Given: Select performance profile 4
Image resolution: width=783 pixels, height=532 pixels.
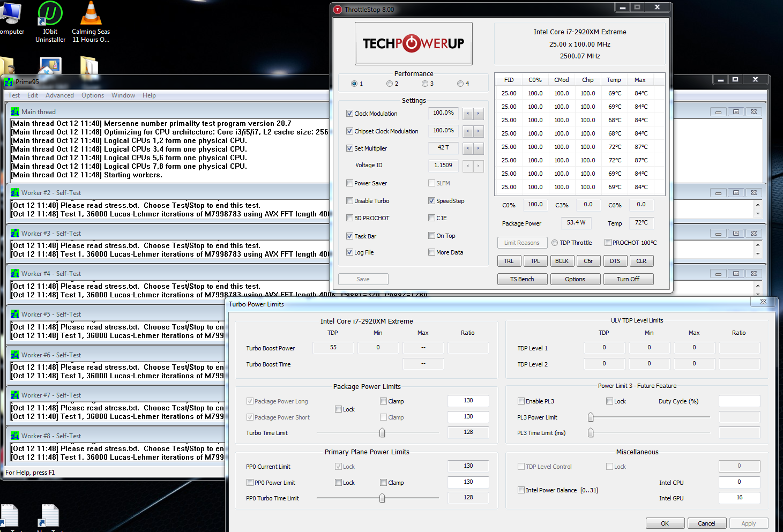Looking at the screenshot, I should [460, 84].
